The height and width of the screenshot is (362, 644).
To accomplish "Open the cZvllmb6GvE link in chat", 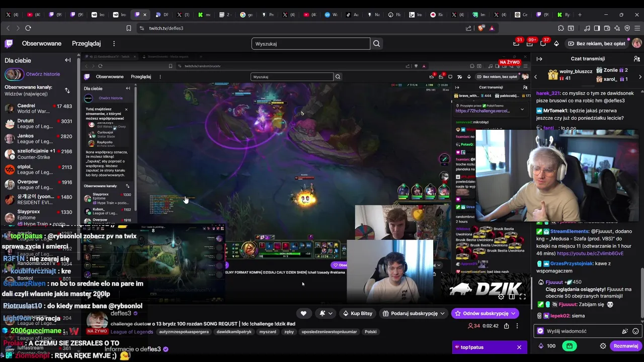I will 590,254.
